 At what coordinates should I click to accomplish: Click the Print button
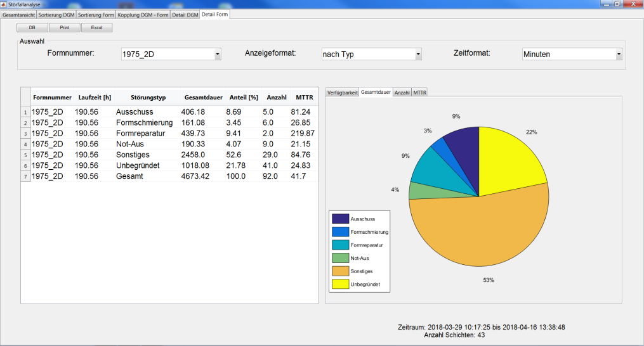click(65, 27)
